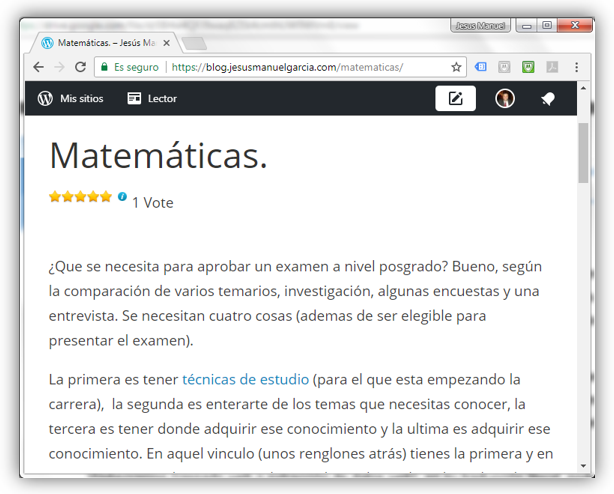Click the gray square extension icon

coord(504,67)
